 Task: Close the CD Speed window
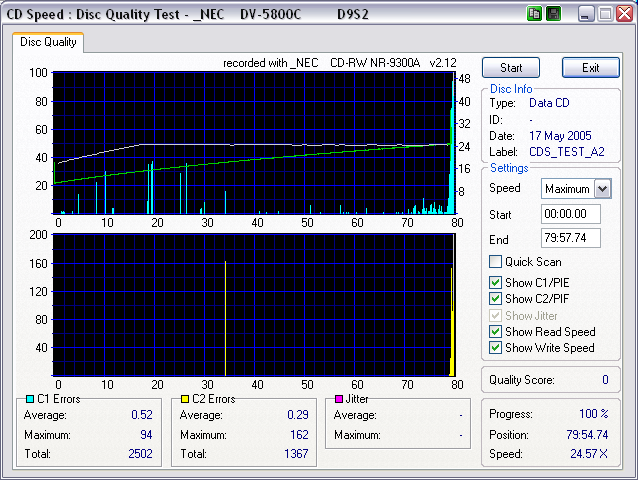tap(625, 14)
